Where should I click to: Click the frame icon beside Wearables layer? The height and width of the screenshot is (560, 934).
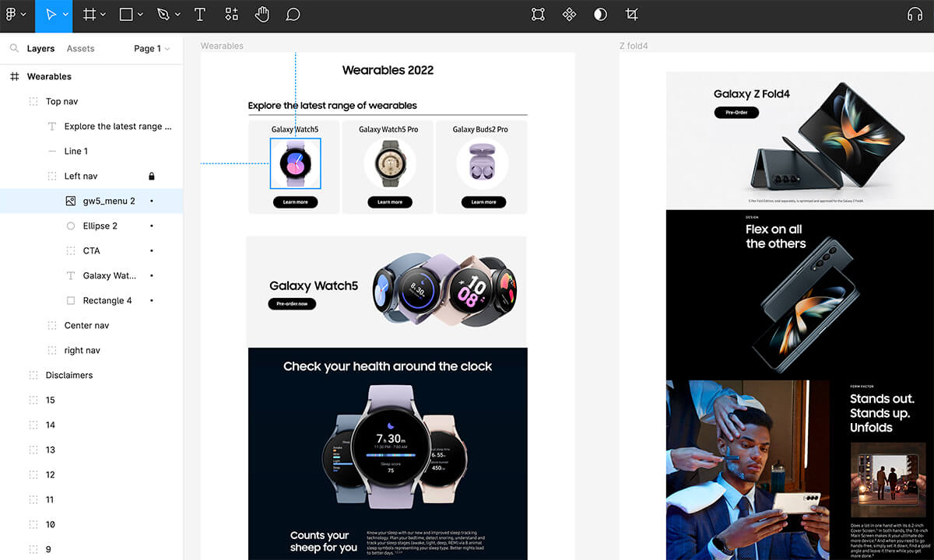(14, 76)
